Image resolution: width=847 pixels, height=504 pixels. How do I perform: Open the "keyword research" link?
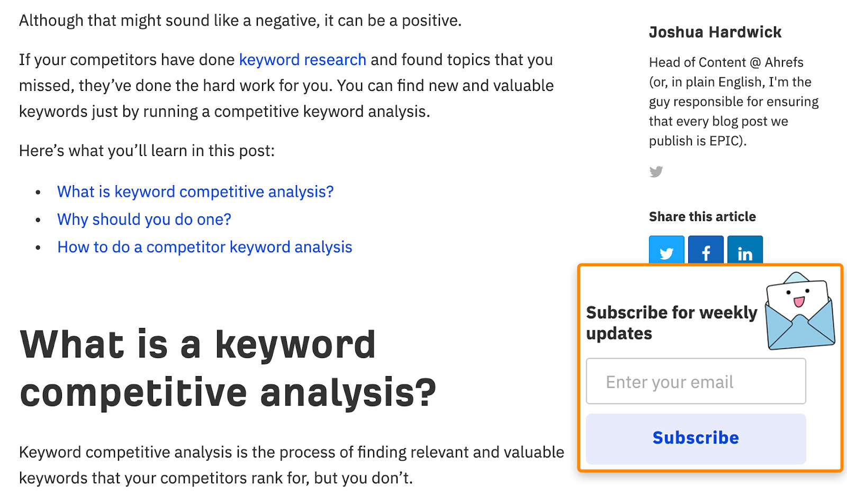click(302, 60)
